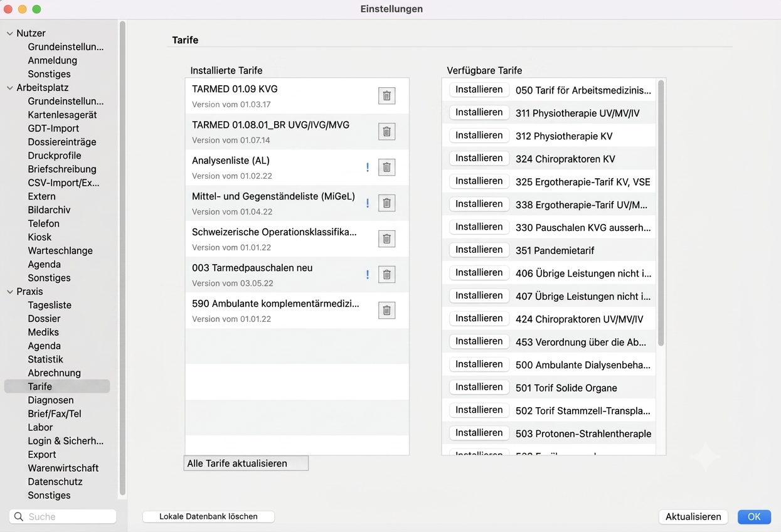Collapse the Praxis section

tap(9, 292)
